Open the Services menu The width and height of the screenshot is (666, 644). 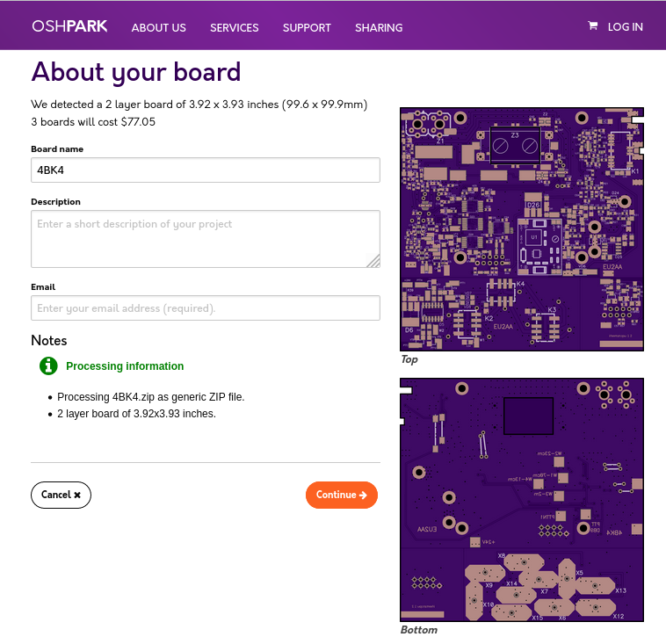pyautogui.click(x=234, y=27)
